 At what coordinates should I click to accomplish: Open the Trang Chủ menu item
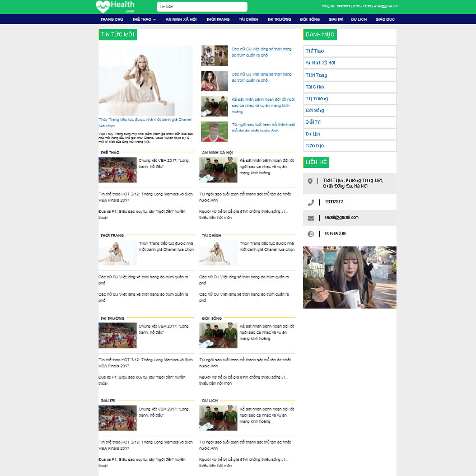coord(111,19)
